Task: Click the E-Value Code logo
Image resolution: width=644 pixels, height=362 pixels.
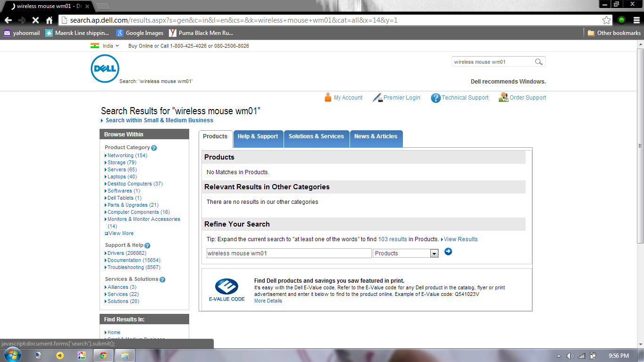Action: point(226,289)
